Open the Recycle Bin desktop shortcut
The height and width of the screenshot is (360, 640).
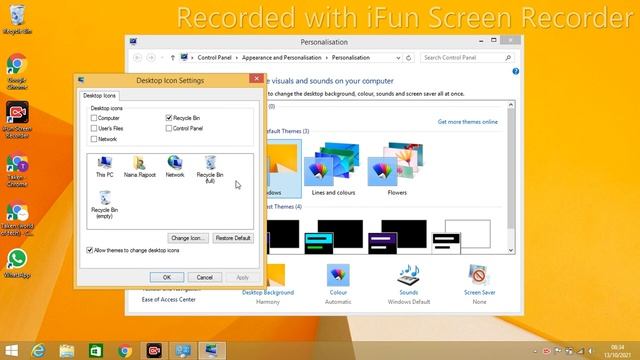point(17,19)
